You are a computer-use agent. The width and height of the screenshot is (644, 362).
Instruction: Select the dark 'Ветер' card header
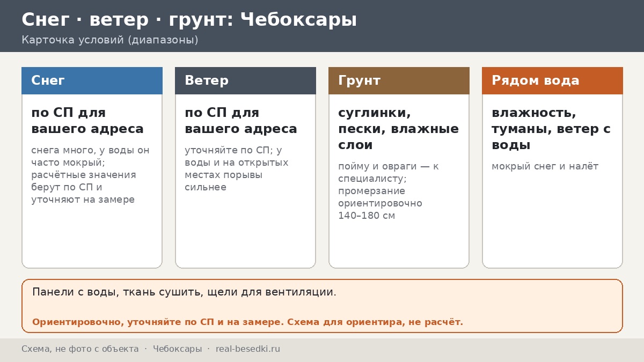(245, 80)
